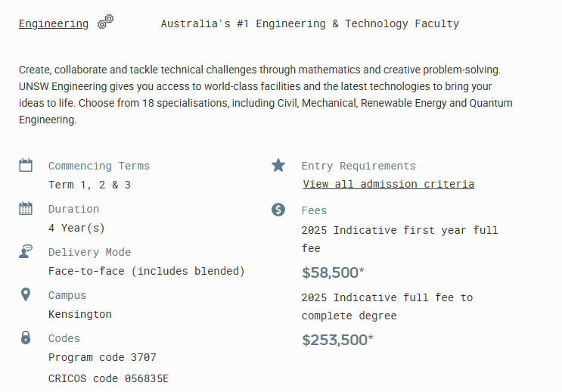Open View all admission criteria link
Image resolution: width=562 pixels, height=392 pixels.
[389, 184]
